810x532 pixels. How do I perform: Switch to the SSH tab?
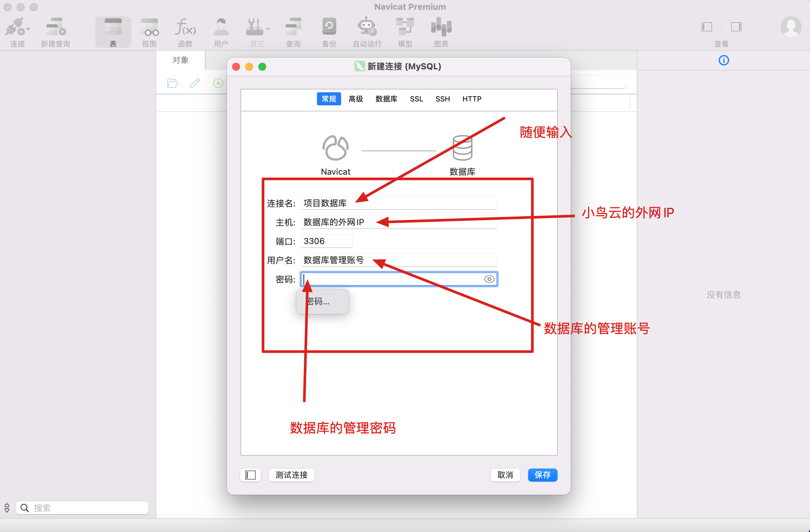pos(442,99)
